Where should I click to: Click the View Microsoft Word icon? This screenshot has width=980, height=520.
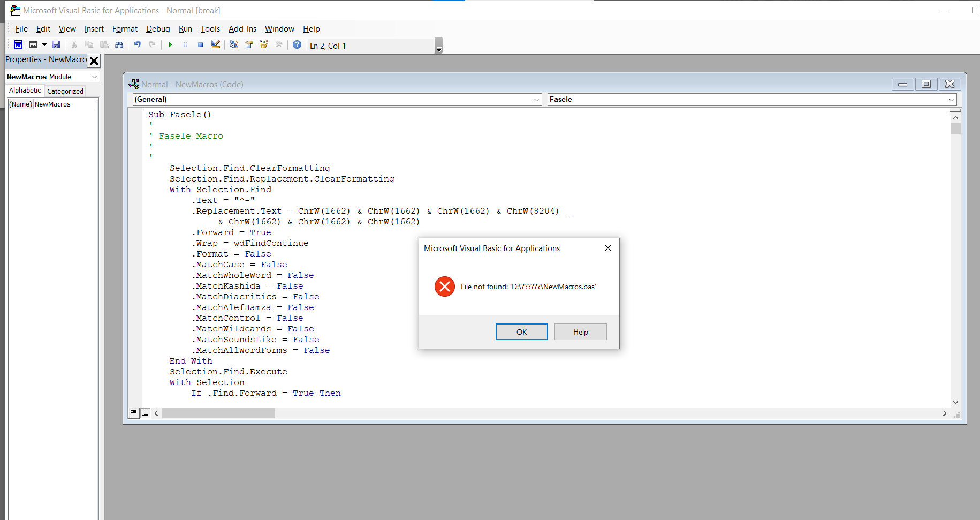coord(18,45)
